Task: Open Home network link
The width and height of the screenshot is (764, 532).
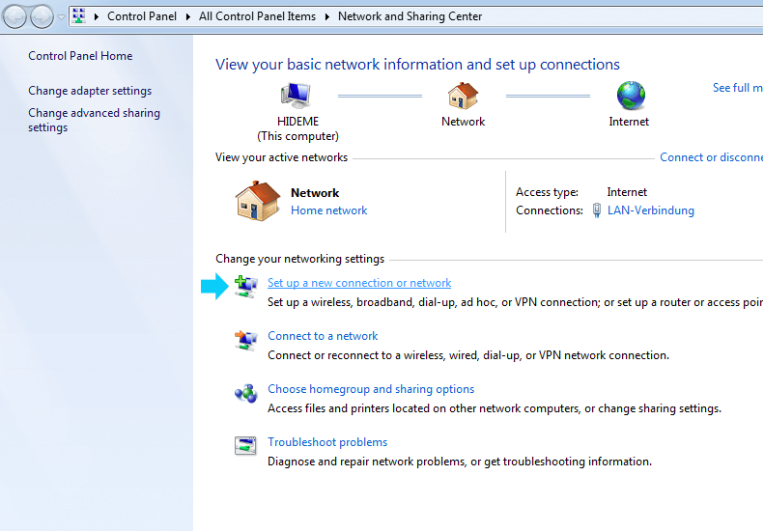Action: point(329,210)
